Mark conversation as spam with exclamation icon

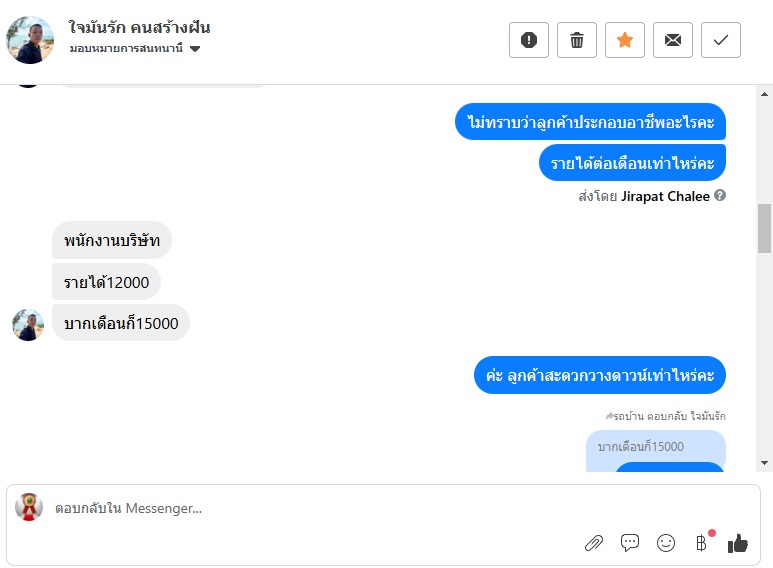click(x=529, y=40)
